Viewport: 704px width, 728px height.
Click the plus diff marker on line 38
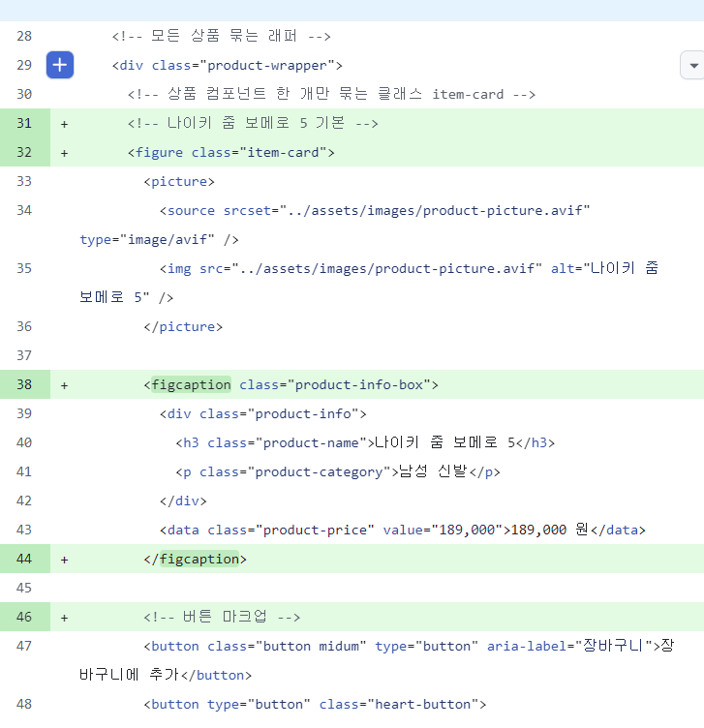pyautogui.click(x=65, y=385)
